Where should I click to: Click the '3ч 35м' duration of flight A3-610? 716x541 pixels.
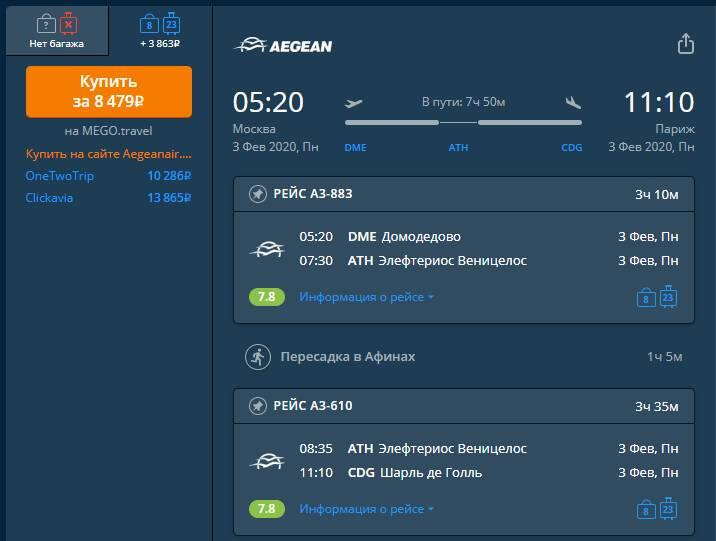657,406
